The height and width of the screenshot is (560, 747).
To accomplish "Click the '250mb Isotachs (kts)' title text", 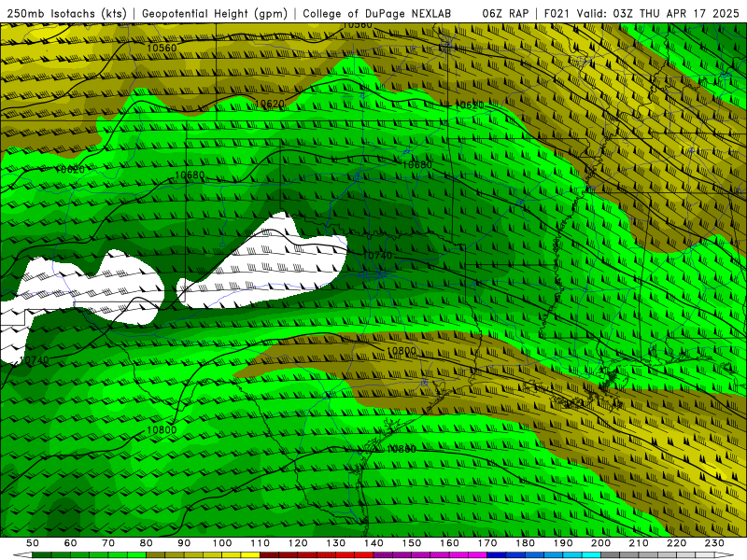I will coord(66,13).
